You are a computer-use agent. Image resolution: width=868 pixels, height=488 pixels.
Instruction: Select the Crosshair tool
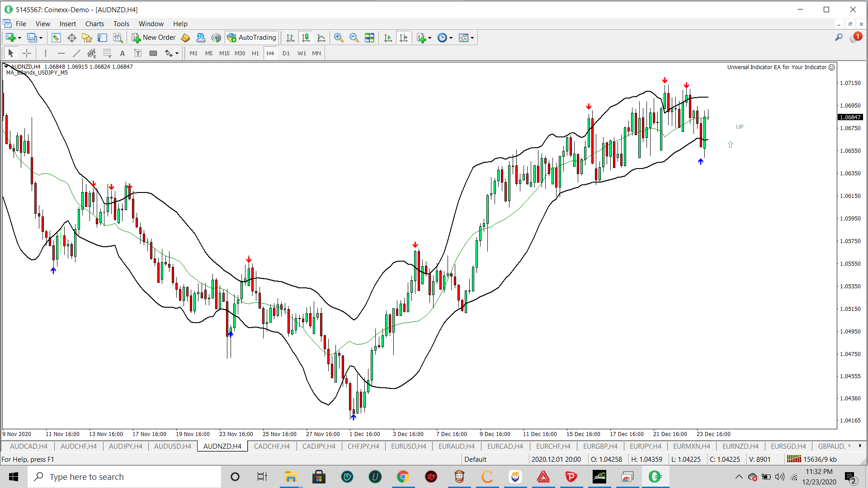[x=27, y=53]
